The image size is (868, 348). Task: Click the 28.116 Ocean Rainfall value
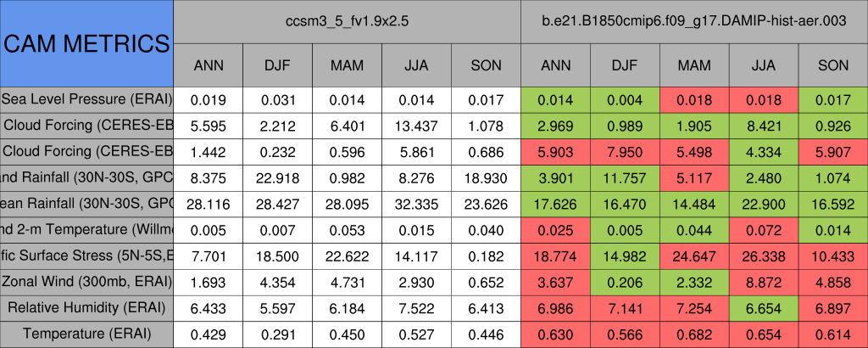tap(209, 204)
